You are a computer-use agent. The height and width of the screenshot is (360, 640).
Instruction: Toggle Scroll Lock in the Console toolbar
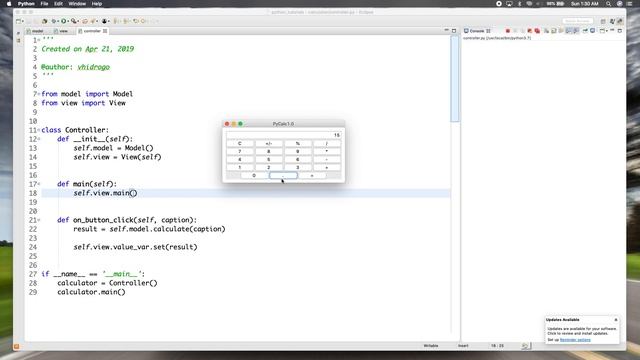point(554,31)
